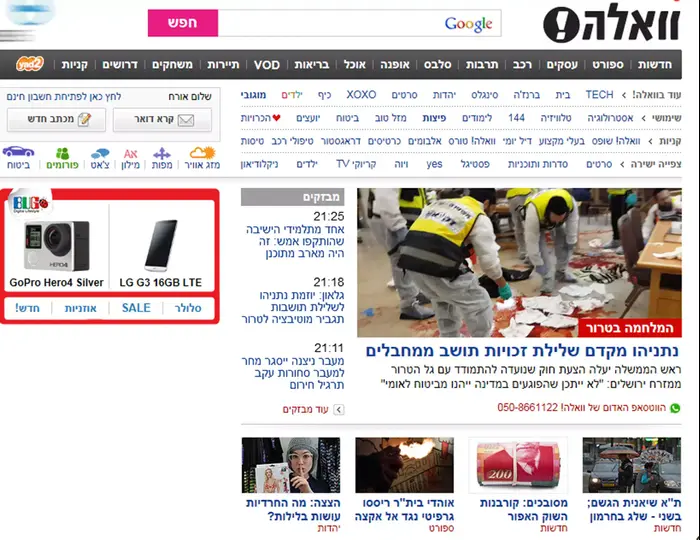Open the maps (מפות) icon

tap(162, 158)
